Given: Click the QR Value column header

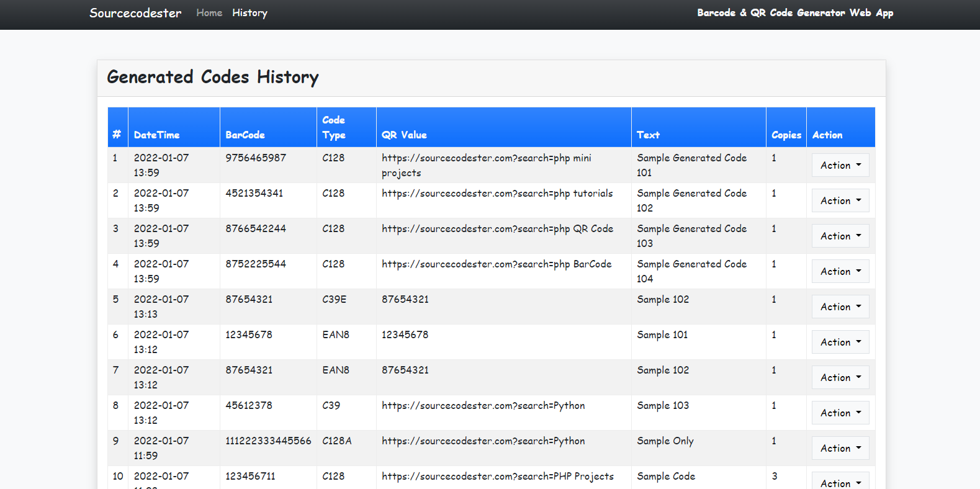Looking at the screenshot, I should (503, 127).
